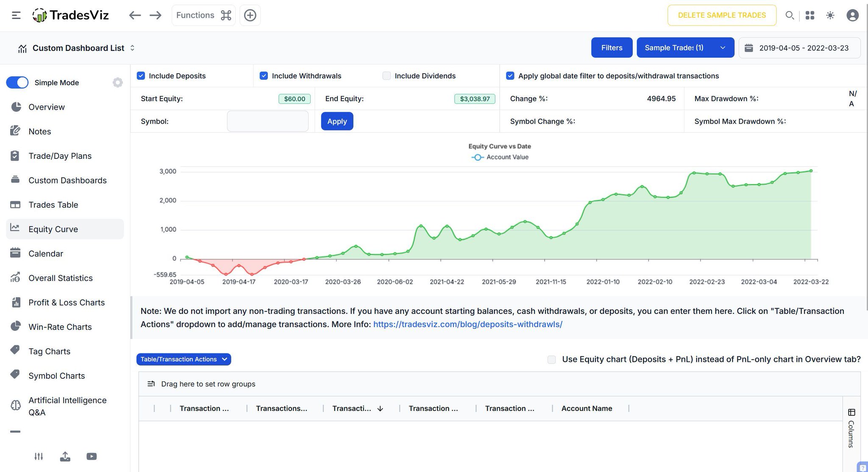Click the Symbol input field
Viewport: 868px width, 472px height.
[267, 121]
